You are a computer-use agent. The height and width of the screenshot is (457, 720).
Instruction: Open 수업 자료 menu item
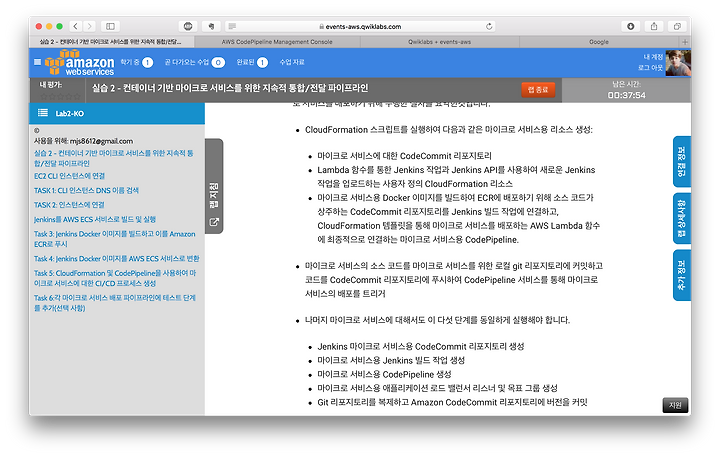[292, 62]
